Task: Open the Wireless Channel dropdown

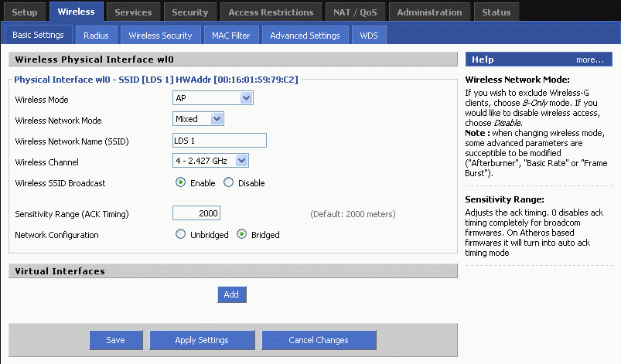Action: coord(210,161)
